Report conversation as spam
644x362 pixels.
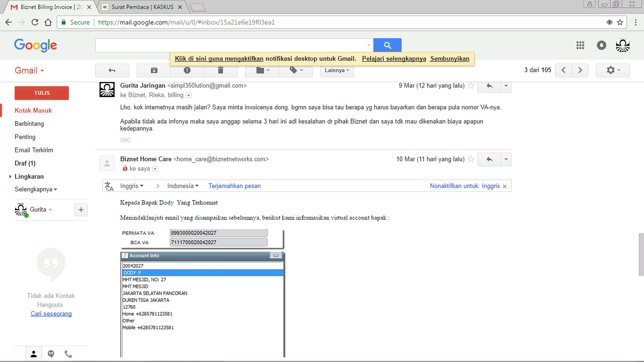coord(187,70)
